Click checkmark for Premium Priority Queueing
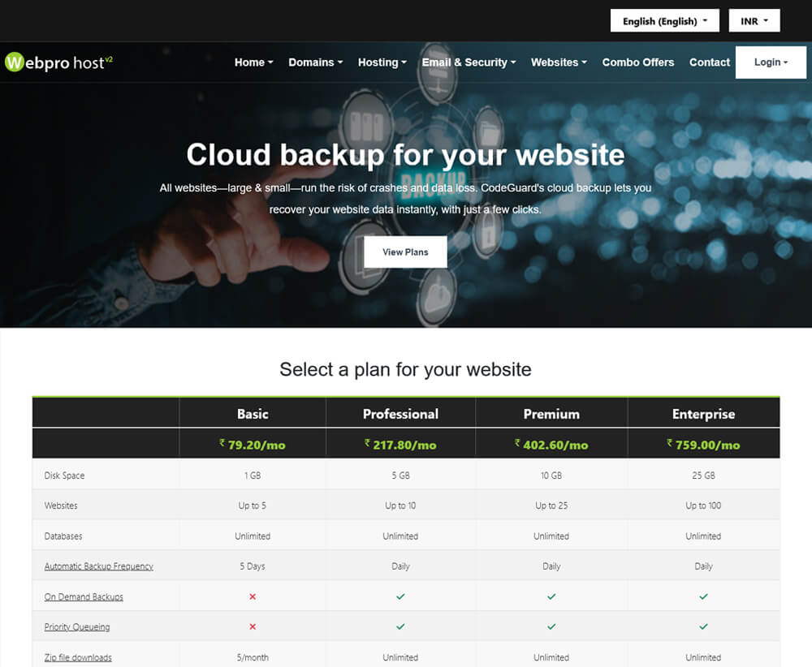Screen dimensions: 812x667 (x=551, y=626)
